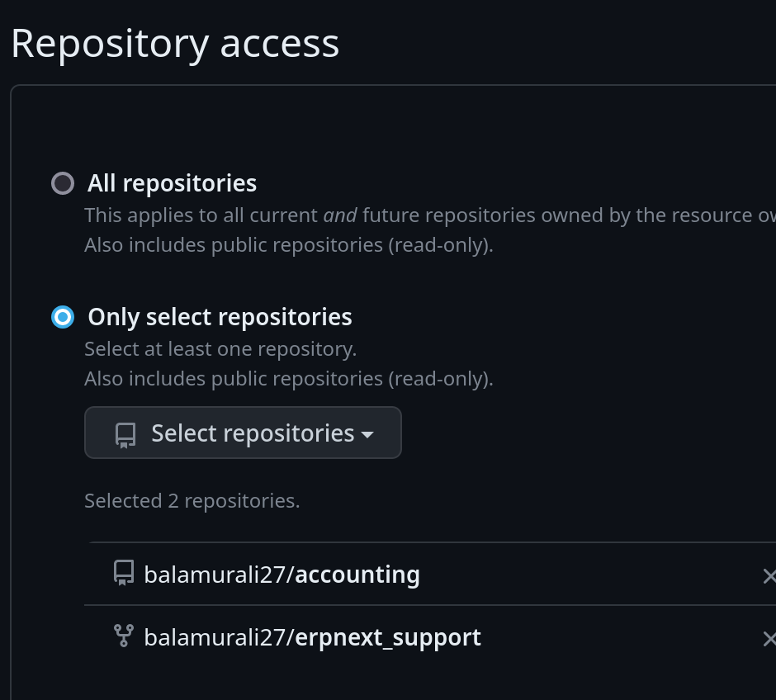Viewport: 776px width, 700px height.
Task: Click the "All repositories" label text
Action: point(172,183)
